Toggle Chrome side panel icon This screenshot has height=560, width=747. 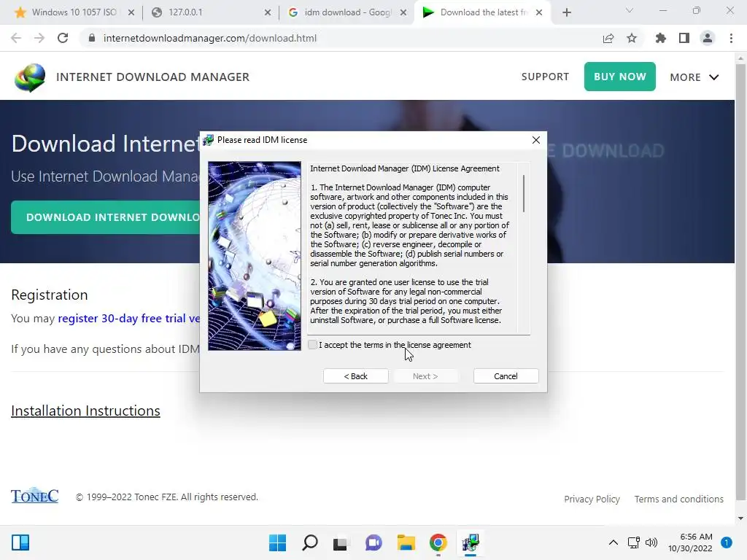pos(684,38)
